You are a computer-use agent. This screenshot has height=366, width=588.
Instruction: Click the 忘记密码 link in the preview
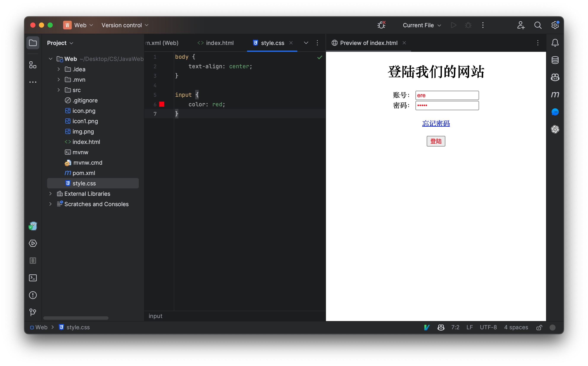pos(436,123)
